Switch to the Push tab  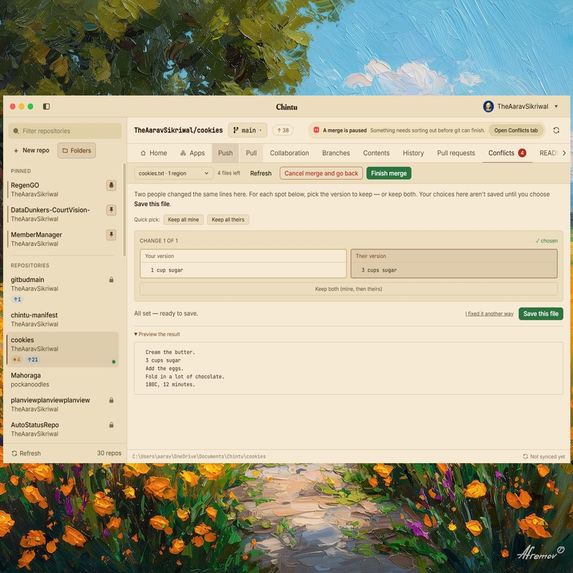point(225,153)
